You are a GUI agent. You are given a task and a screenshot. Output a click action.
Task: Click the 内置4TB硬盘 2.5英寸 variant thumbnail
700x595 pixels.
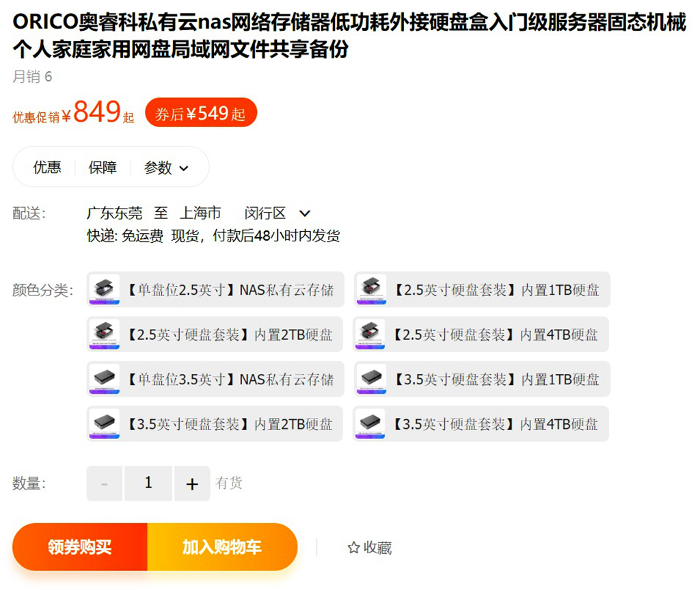370,334
